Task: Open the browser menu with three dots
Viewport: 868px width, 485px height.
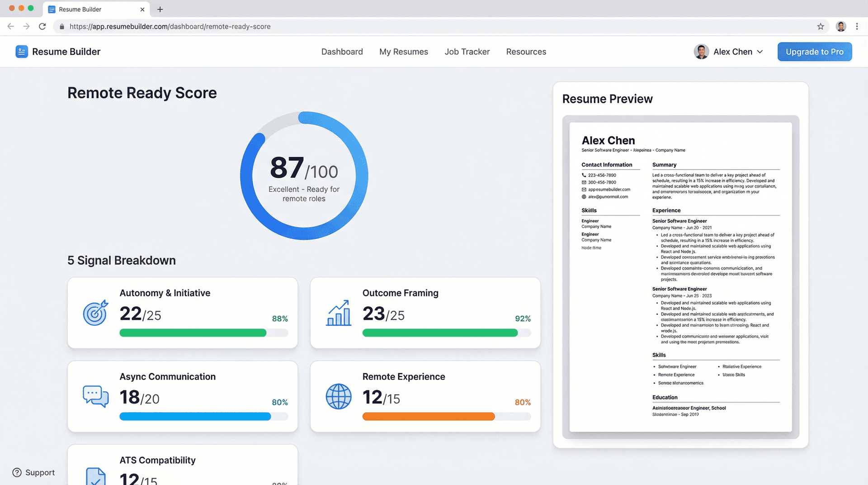Action: [857, 26]
